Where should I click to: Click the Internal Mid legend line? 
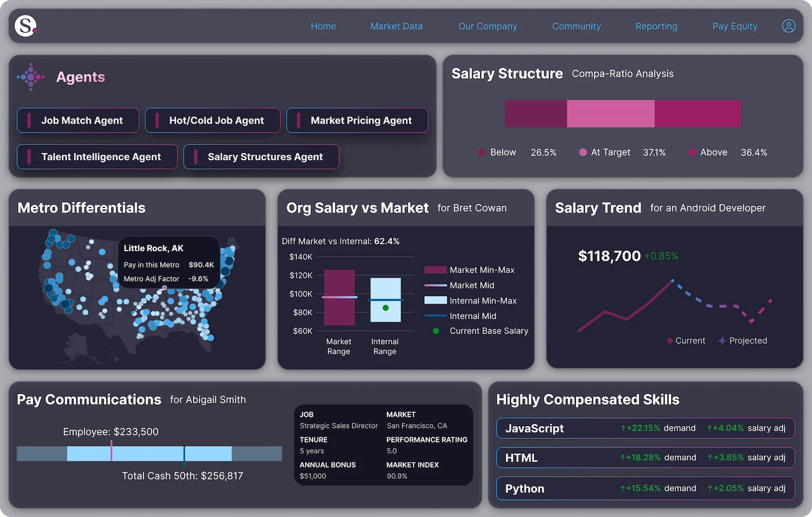click(x=435, y=316)
